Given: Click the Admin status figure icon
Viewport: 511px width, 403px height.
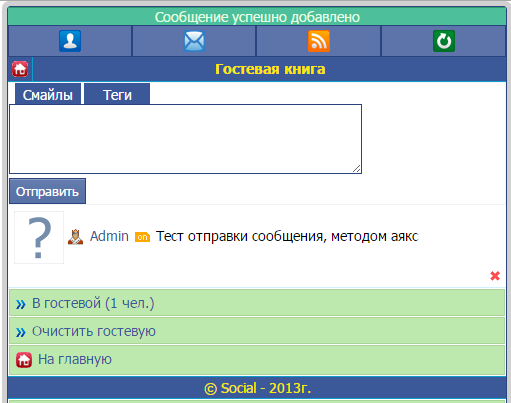Looking at the screenshot, I should (x=75, y=237).
